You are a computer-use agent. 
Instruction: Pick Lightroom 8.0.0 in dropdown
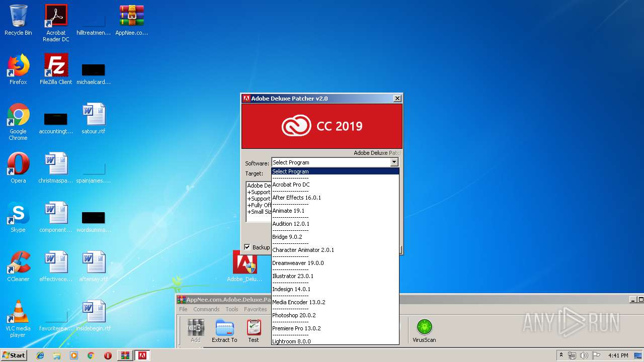[x=335, y=341]
